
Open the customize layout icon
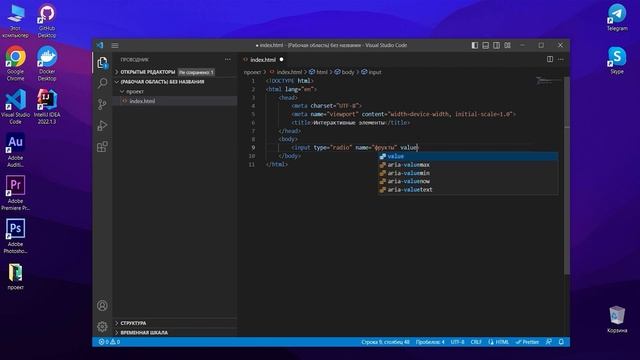coord(507,45)
